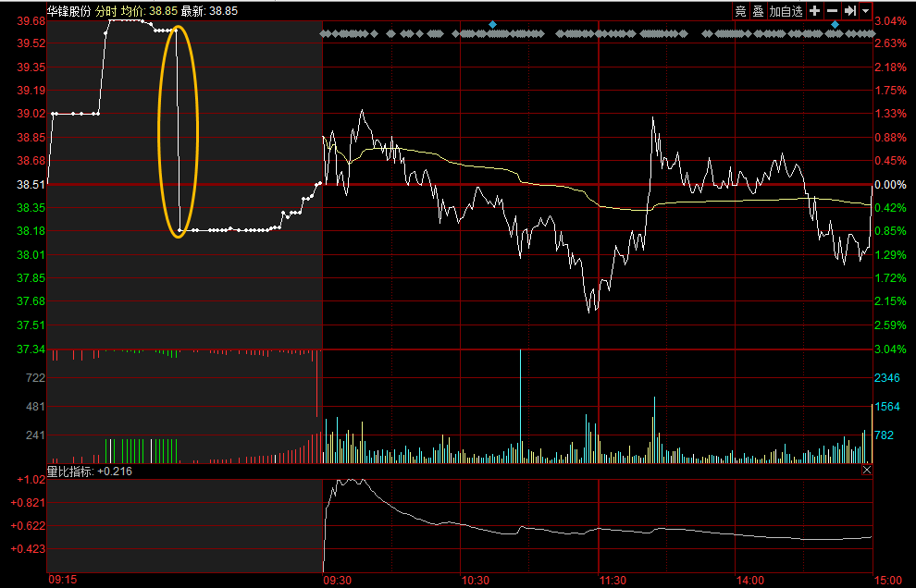
Task: Click the 11:30 time axis label
Action: coord(612,580)
